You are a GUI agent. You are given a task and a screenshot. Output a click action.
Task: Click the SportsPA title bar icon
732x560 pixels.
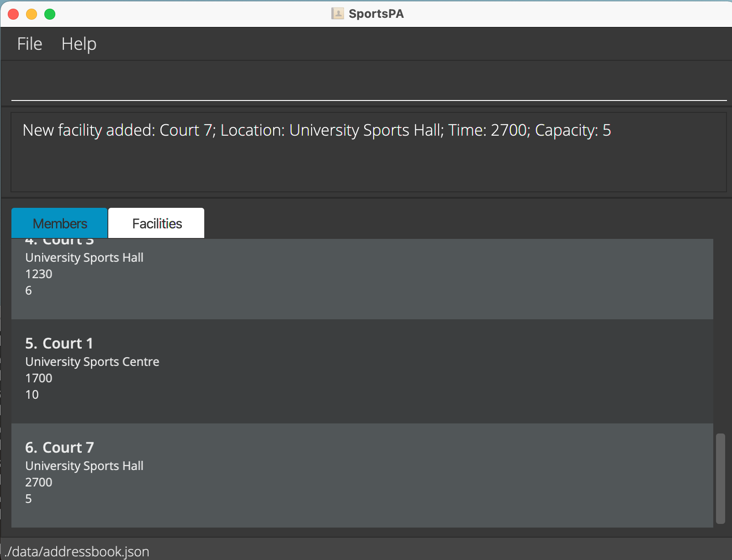[337, 14]
